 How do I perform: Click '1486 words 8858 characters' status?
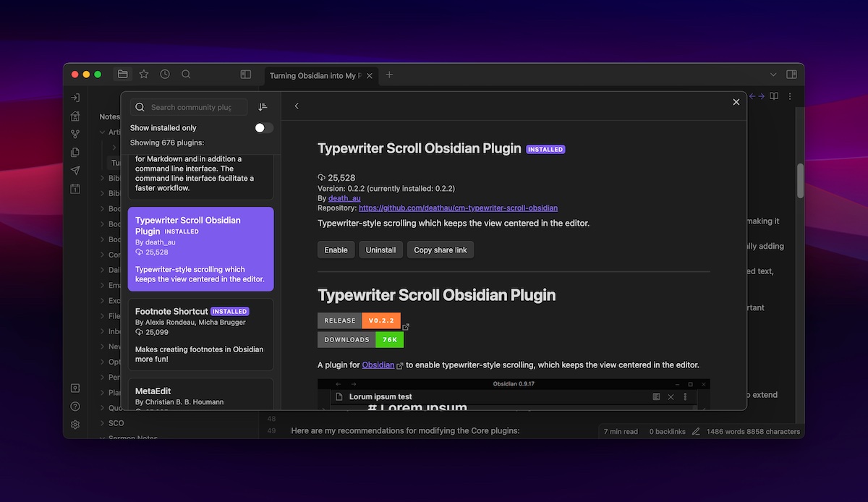(x=753, y=432)
